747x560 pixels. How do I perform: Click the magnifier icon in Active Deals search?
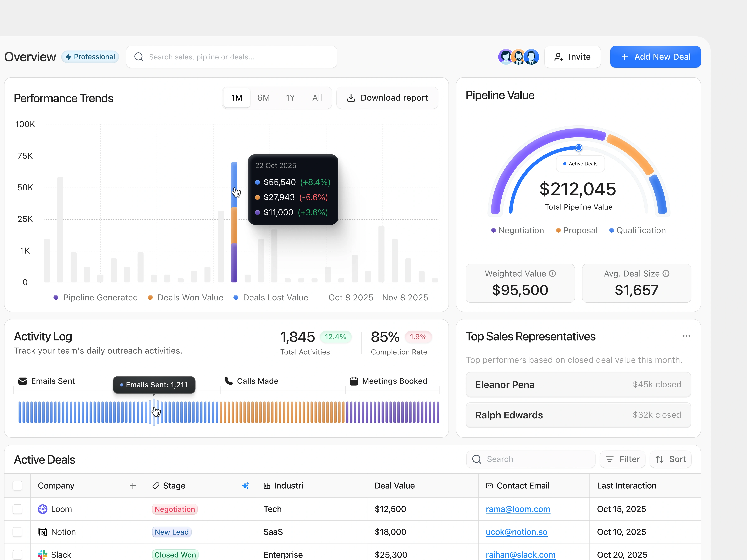477,459
